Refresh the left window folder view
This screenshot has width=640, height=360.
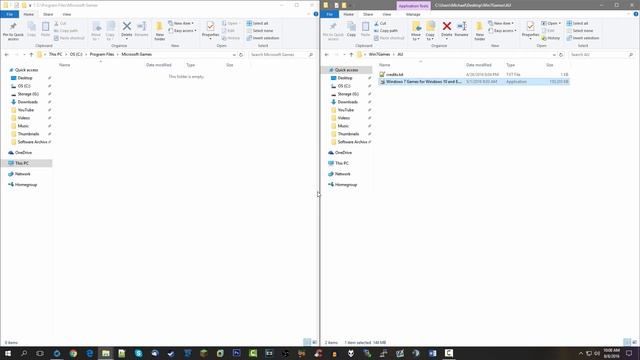tap(241, 54)
